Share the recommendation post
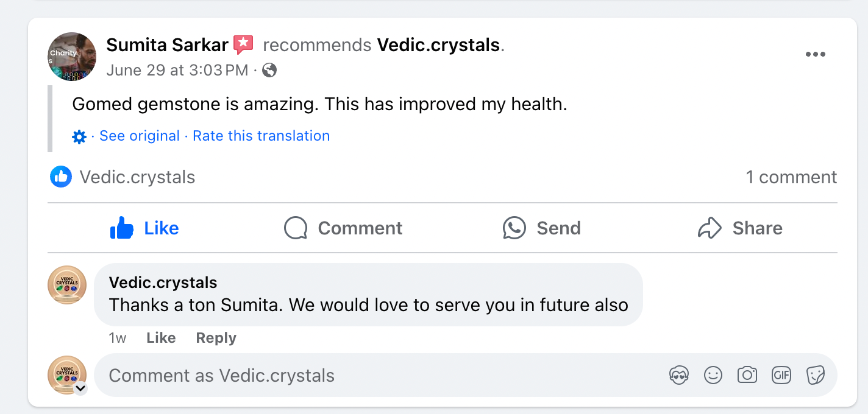This screenshot has width=868, height=414. click(739, 228)
